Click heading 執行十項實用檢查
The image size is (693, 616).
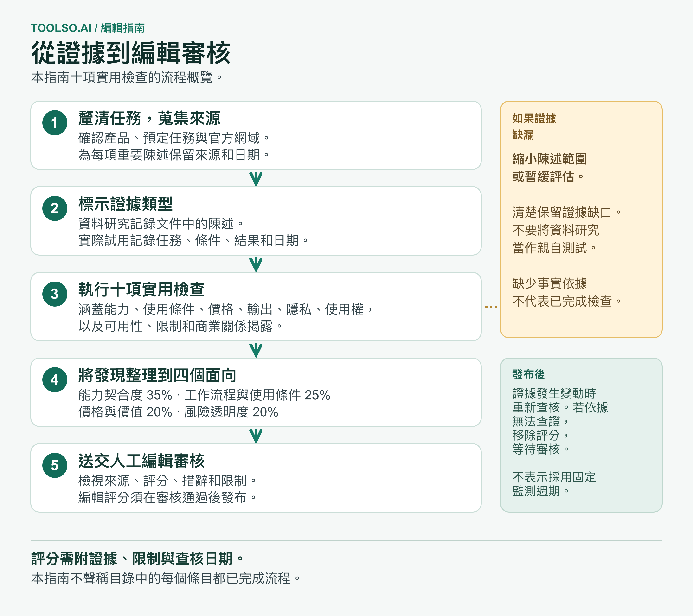click(x=141, y=289)
